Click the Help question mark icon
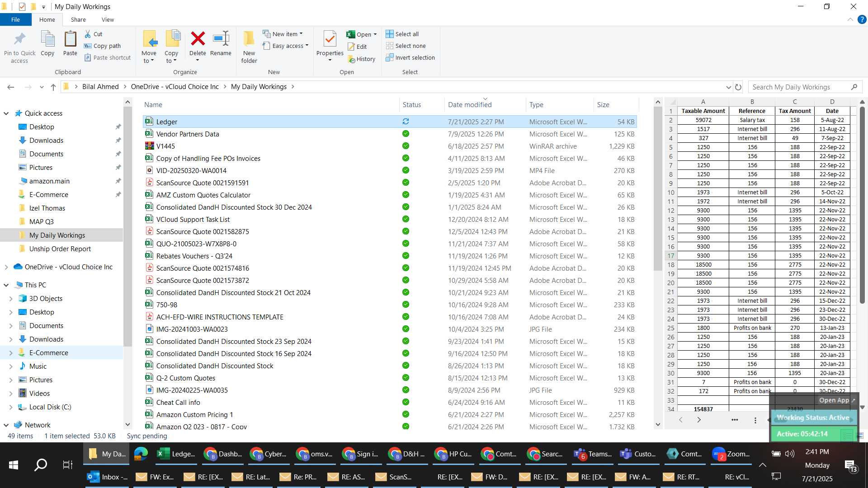The image size is (868, 488). [862, 19]
